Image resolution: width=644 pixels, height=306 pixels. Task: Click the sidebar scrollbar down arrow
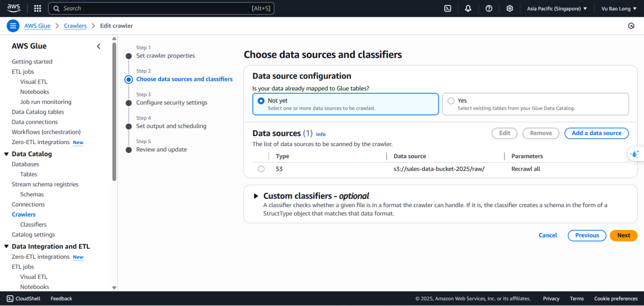pyautogui.click(x=114, y=288)
